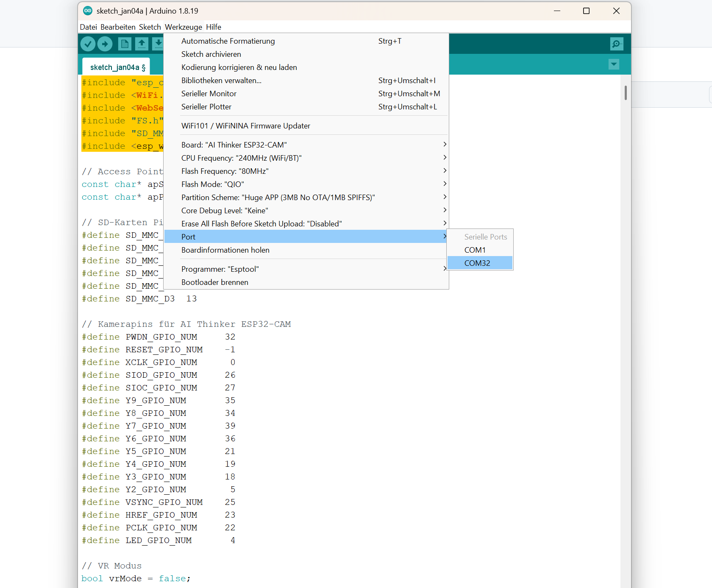Choose Automatische Formatierung

pyautogui.click(x=228, y=41)
